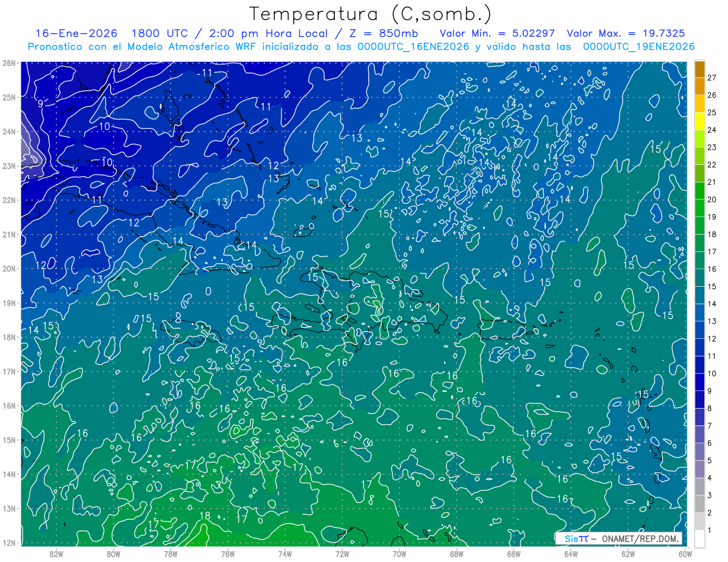Click the 'Temperatura (C,somb.)' map title
The height and width of the screenshot is (562, 728).
[x=371, y=14]
